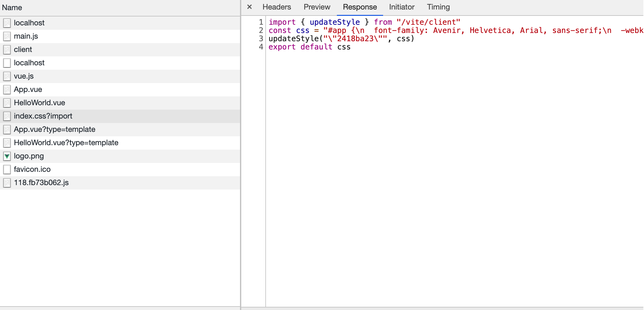Click line number 3 in the response
644x310 pixels.
coord(261,38)
